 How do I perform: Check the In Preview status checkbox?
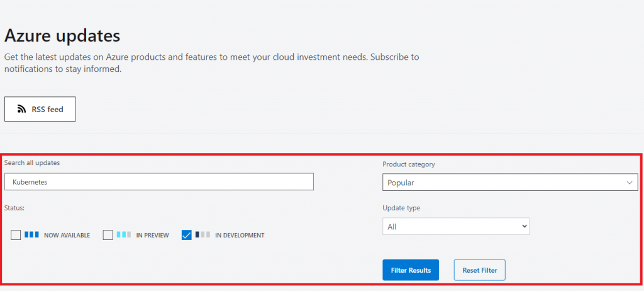click(x=108, y=235)
